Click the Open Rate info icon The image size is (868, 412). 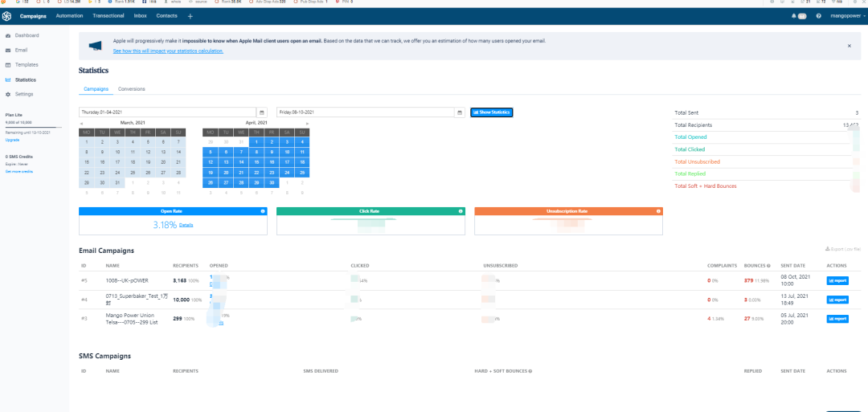click(x=263, y=211)
